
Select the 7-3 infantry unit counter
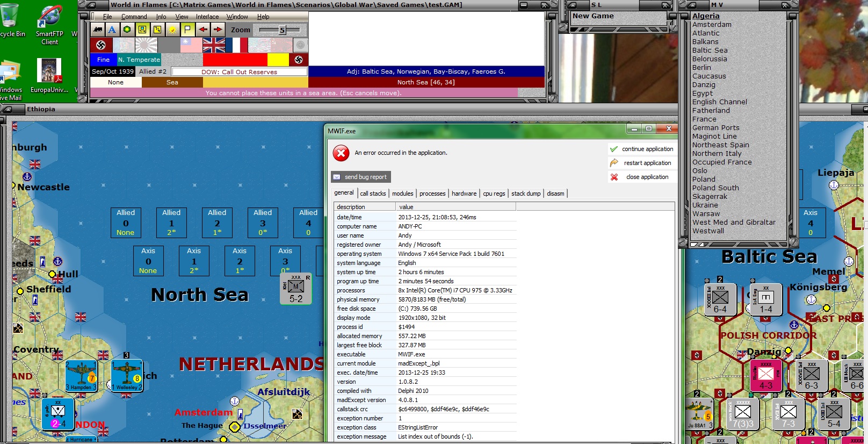(789, 414)
